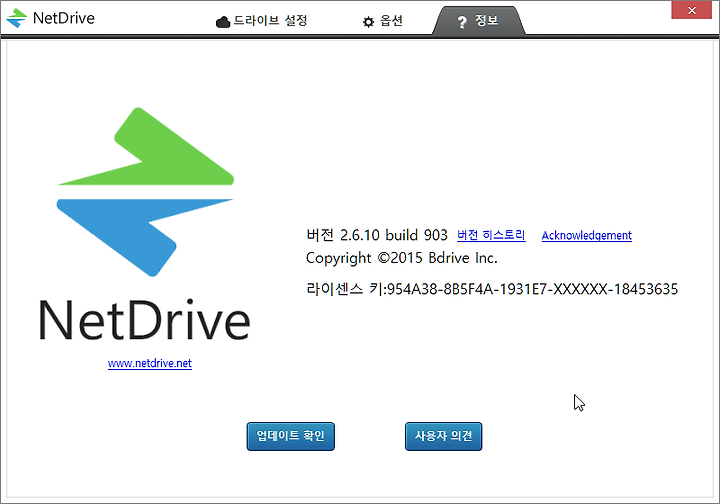Select the 정보 tab
720x504 pixels.
click(478, 21)
